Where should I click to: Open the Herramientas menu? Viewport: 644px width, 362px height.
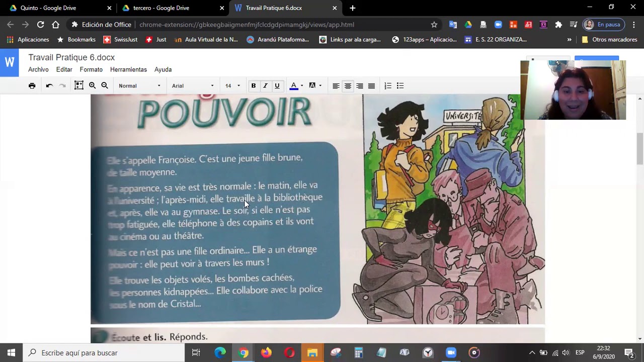pos(128,69)
